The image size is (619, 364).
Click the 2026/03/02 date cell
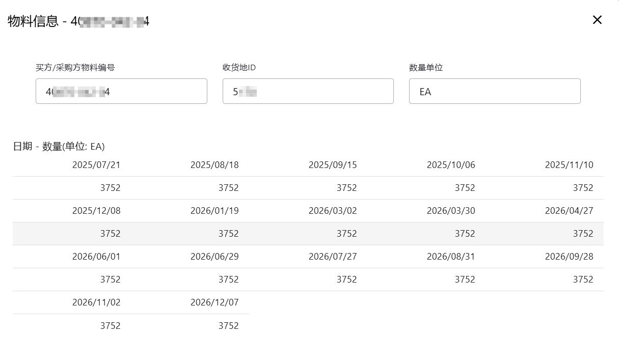(x=333, y=211)
